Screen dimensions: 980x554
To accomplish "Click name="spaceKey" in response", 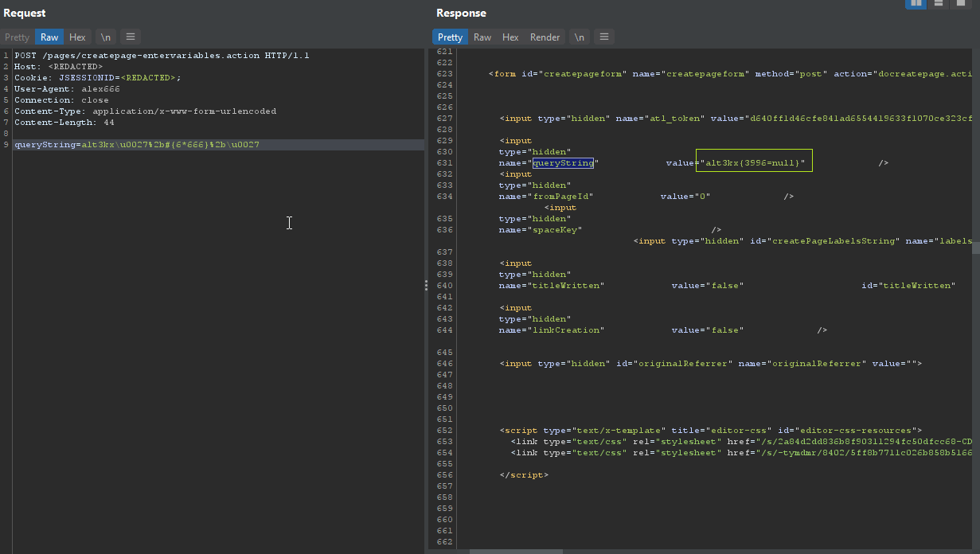I will [x=541, y=230].
